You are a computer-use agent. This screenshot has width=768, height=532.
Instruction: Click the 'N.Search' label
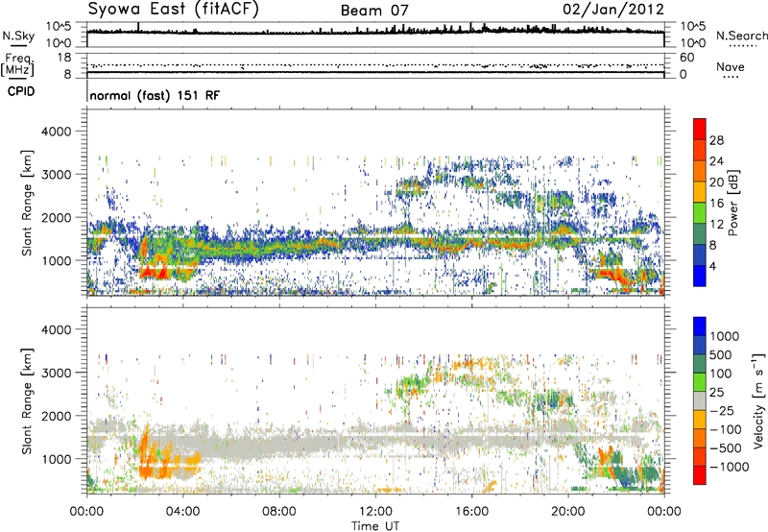point(741,36)
